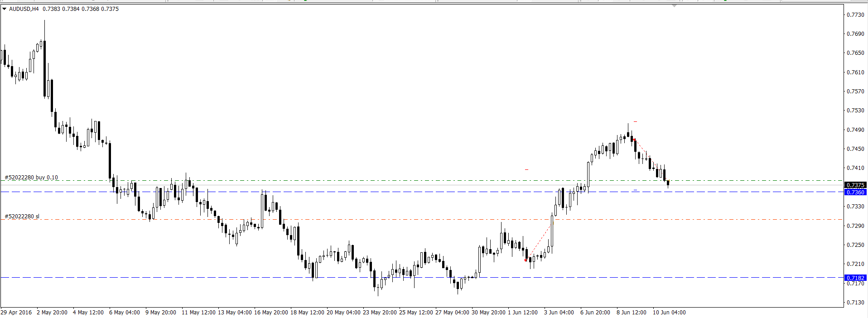
Task: Click the 0.7410 price scale value
Action: (x=855, y=168)
